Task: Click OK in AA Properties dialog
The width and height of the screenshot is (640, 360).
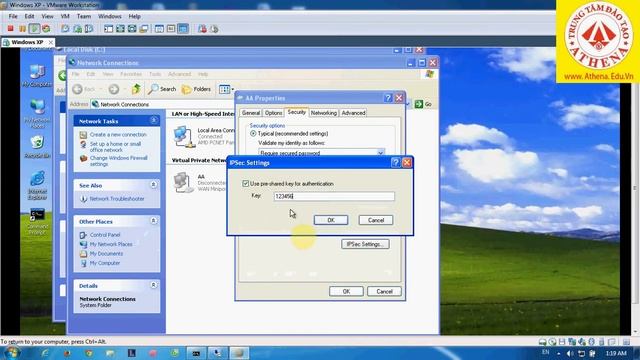Action: (346, 291)
